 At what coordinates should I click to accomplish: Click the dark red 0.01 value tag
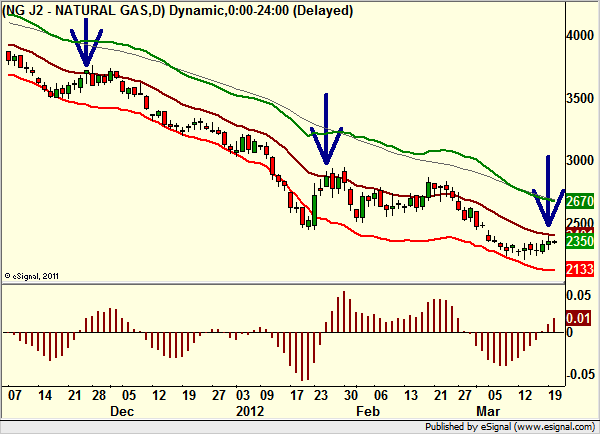point(578,318)
